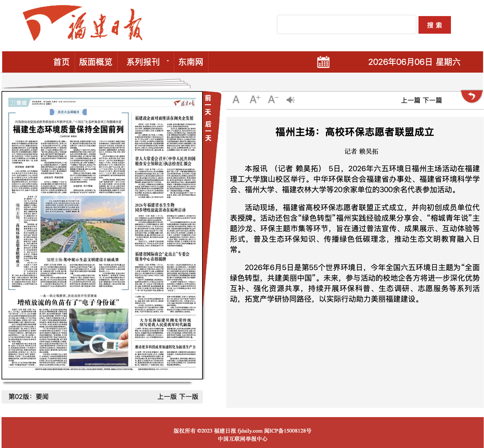484x448 pixels.
Task: Click the vertical headline 福州主场：高校环保志愿者联盟成立 on the page
Action: tap(18, 235)
